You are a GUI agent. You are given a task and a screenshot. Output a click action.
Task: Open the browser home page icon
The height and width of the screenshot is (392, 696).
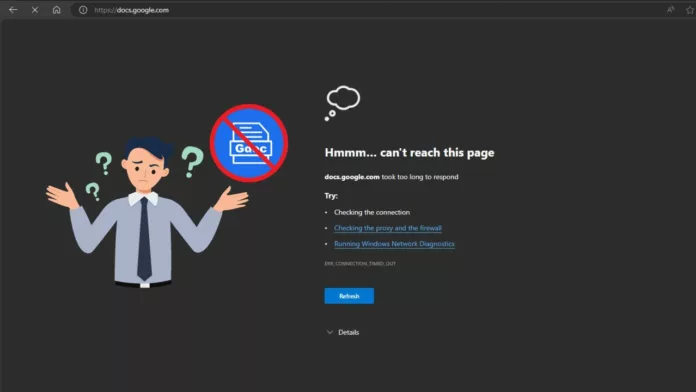point(56,10)
